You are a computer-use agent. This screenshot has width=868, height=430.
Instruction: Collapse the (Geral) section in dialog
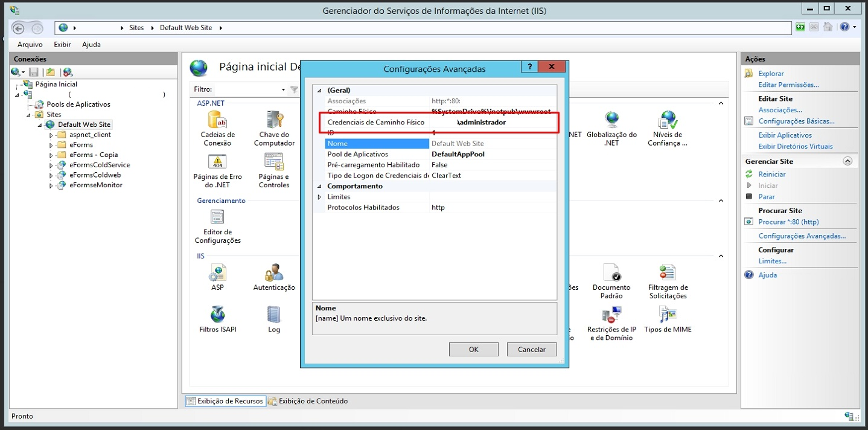click(320, 91)
